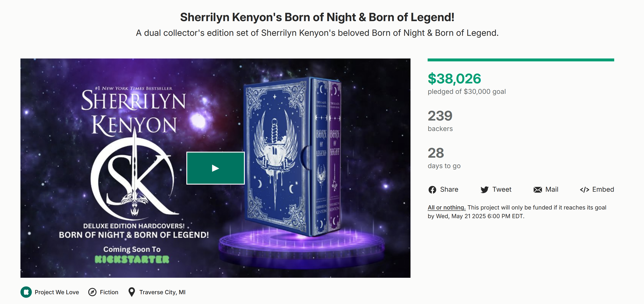Click the $38,026 pledged amount
The height and width of the screenshot is (304, 644).
pyautogui.click(x=454, y=79)
